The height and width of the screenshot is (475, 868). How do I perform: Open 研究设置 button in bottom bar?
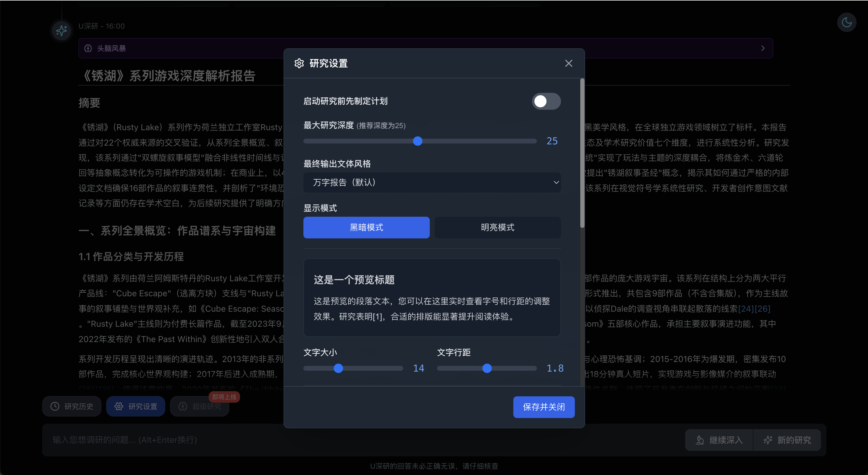click(135, 406)
